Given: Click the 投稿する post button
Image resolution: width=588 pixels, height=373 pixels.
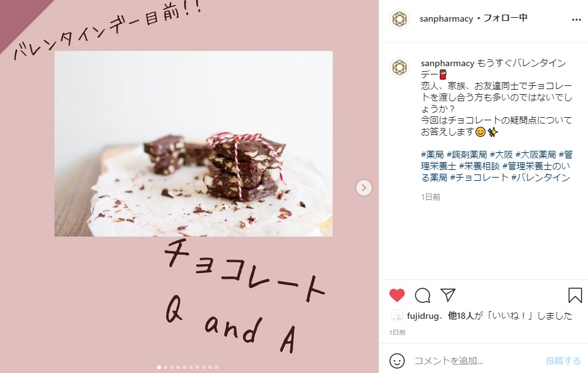Looking at the screenshot, I should pyautogui.click(x=563, y=361).
